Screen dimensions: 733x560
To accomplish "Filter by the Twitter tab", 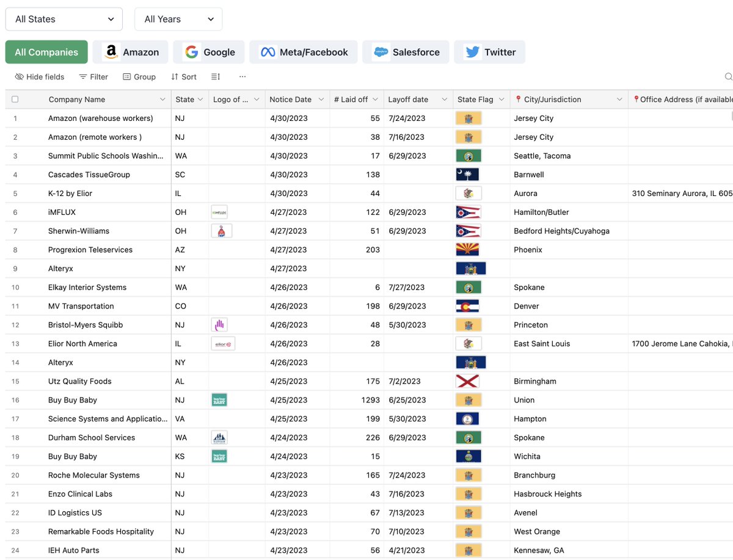I will (489, 52).
